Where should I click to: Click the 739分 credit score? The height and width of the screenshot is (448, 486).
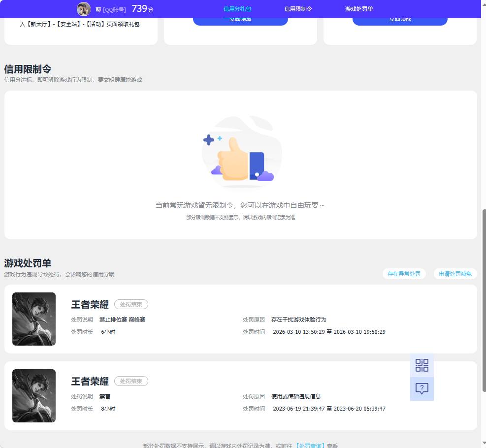pos(143,9)
